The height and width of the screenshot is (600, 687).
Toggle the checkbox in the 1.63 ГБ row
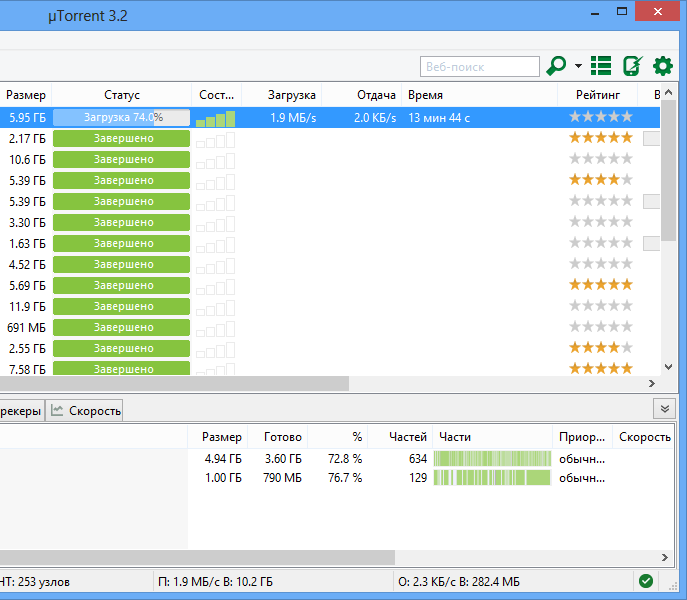point(651,243)
